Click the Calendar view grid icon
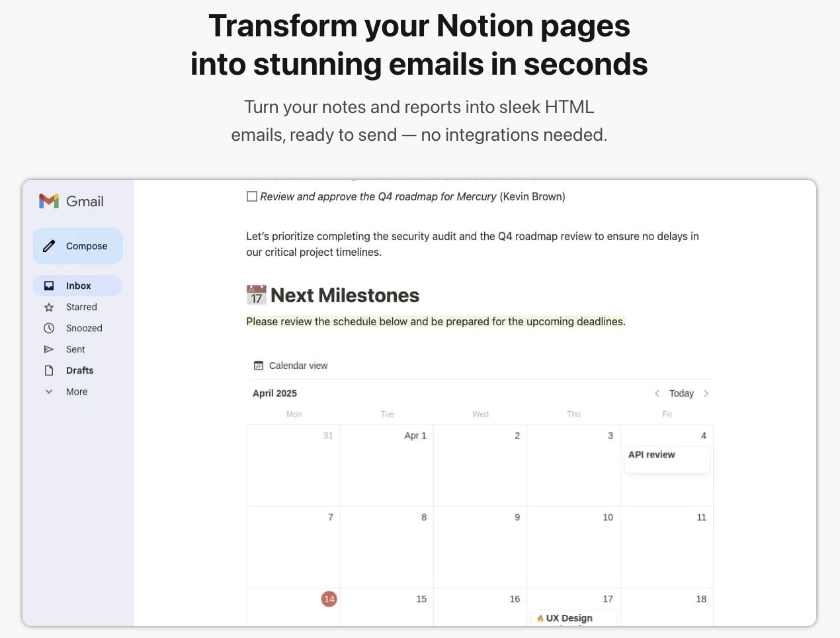 [x=259, y=366]
